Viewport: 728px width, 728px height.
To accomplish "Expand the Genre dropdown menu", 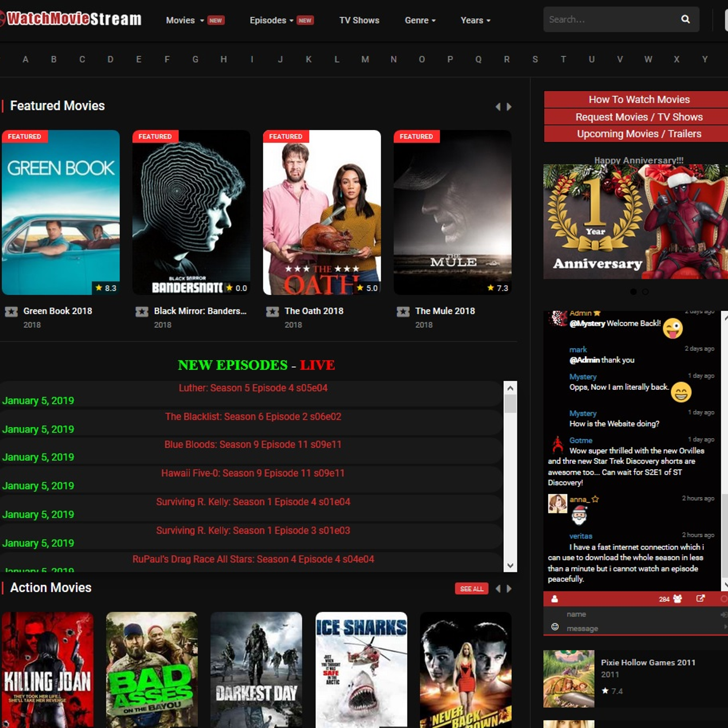I will click(x=420, y=20).
